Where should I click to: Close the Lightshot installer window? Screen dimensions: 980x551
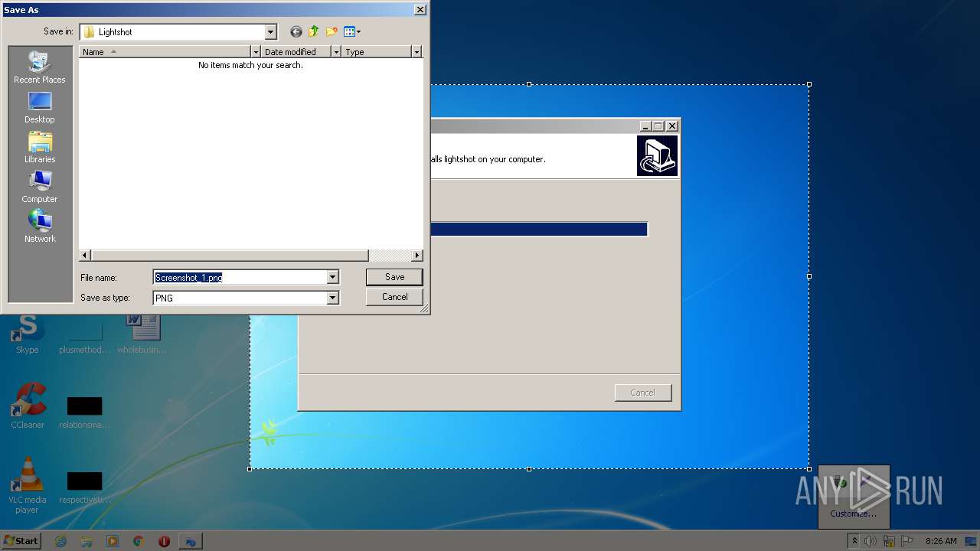pos(672,126)
